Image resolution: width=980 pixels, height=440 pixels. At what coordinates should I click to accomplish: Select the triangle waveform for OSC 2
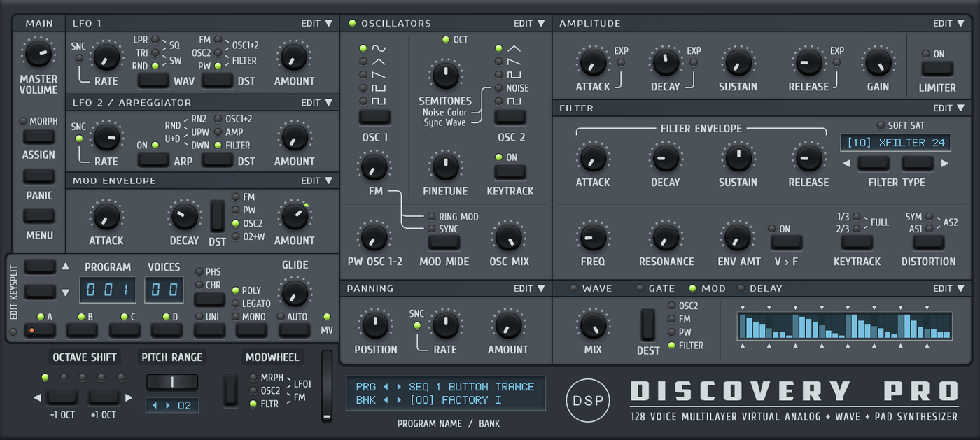point(498,48)
